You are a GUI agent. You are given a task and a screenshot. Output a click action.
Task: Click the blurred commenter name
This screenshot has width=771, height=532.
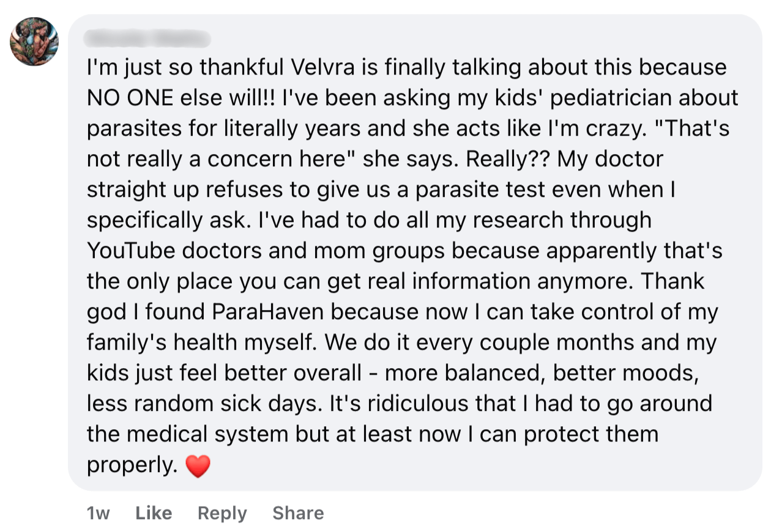[149, 40]
